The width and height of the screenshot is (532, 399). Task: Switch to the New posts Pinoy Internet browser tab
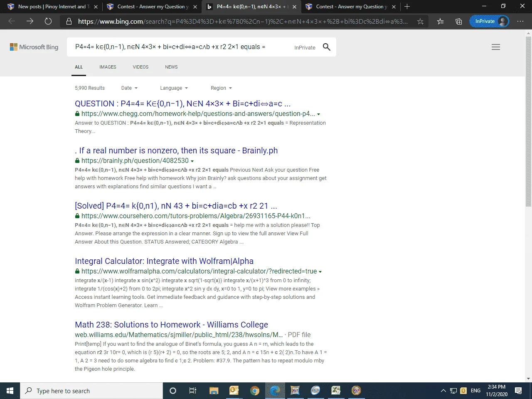[x=52, y=7]
